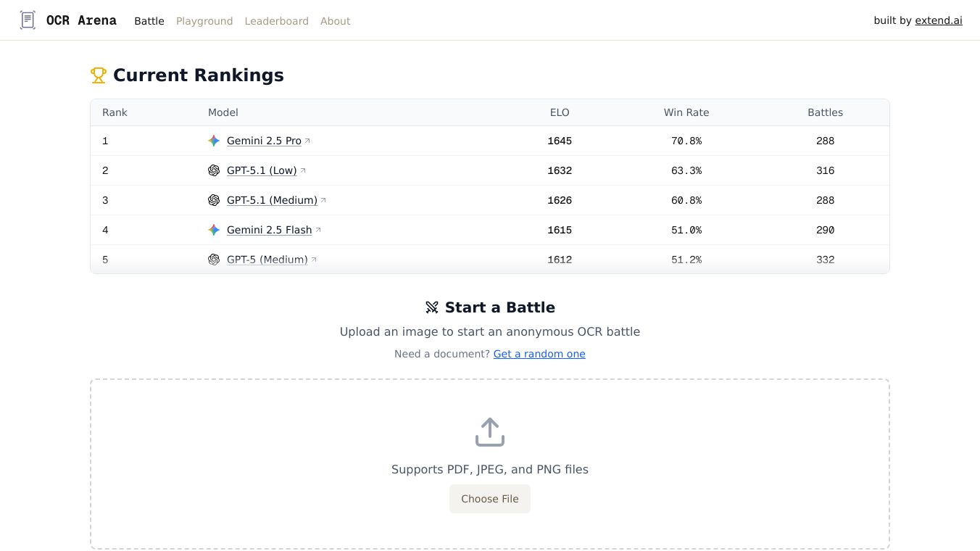Go to the Leaderboard tab
This screenshot has width=980, height=551.
tap(277, 21)
